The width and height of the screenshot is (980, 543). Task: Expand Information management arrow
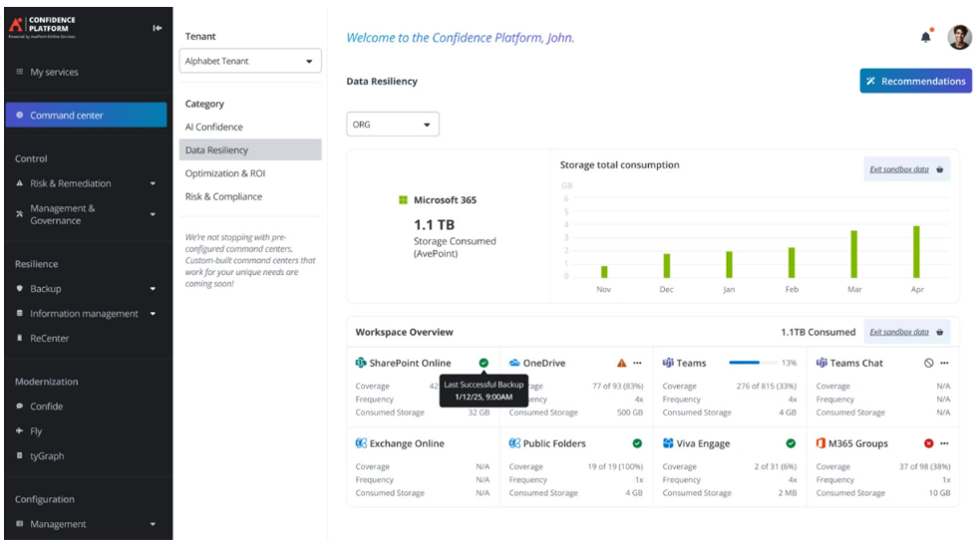pos(154,314)
